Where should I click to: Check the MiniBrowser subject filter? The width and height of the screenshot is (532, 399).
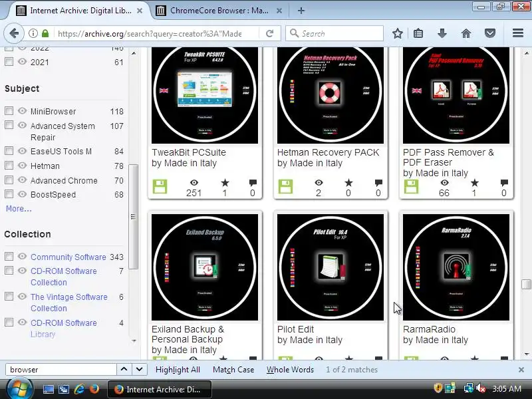click(9, 111)
